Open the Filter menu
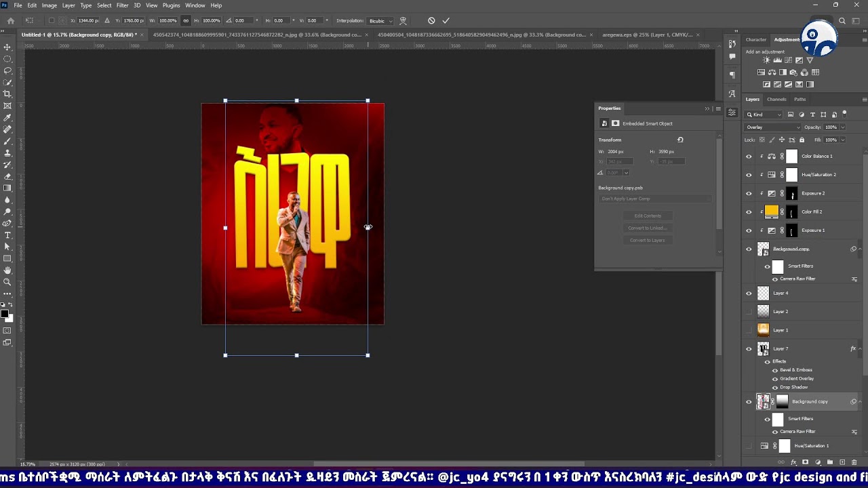This screenshot has height=488, width=868. coord(122,5)
